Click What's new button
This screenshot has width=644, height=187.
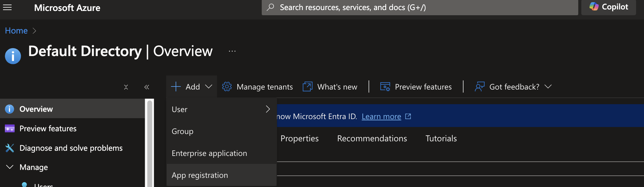pos(330,87)
